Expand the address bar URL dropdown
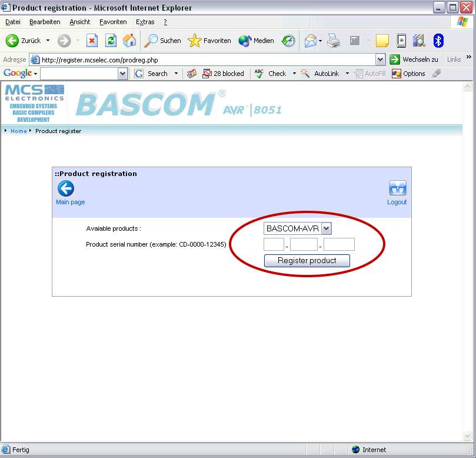Viewport: 476px width, 458px height. 380,59
